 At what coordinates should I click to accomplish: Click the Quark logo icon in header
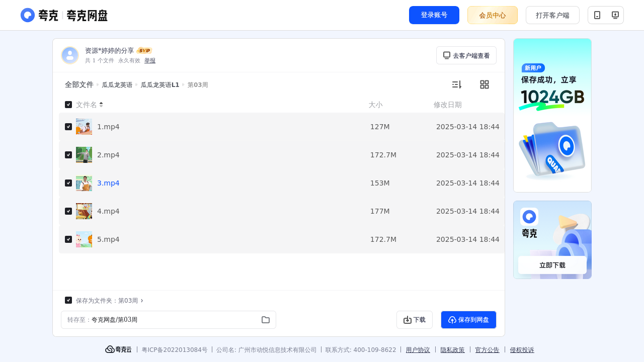point(28,15)
